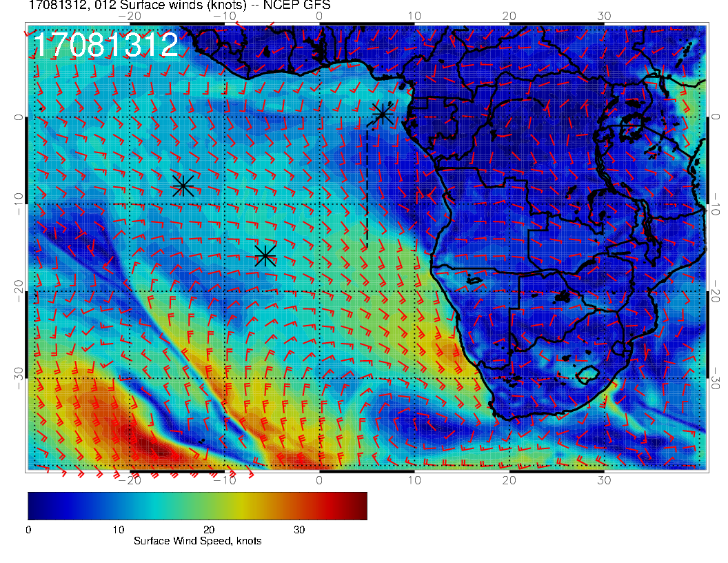Viewport: 728px width, 563px height.
Task: Click the '20' longitude label on the top axis
Action: [x=509, y=16]
